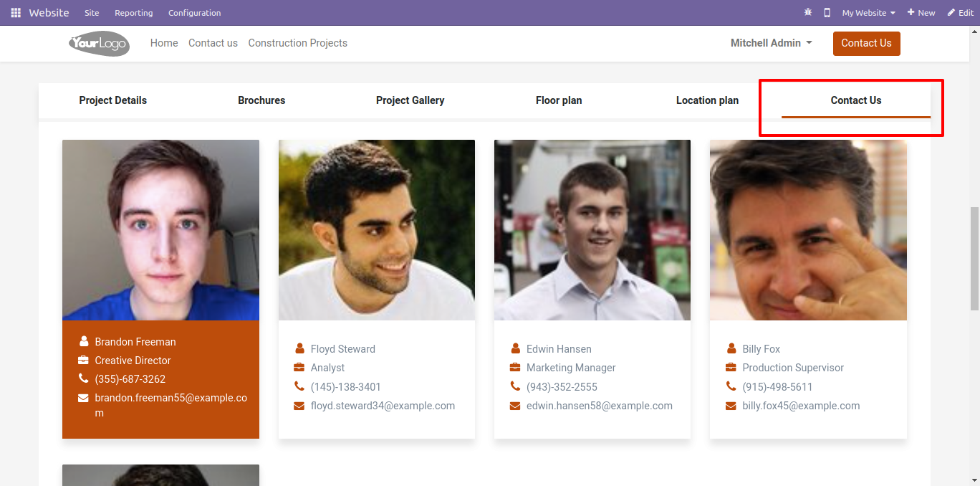Click the New button in top bar
Image resolution: width=980 pixels, height=486 pixels.
[921, 13]
